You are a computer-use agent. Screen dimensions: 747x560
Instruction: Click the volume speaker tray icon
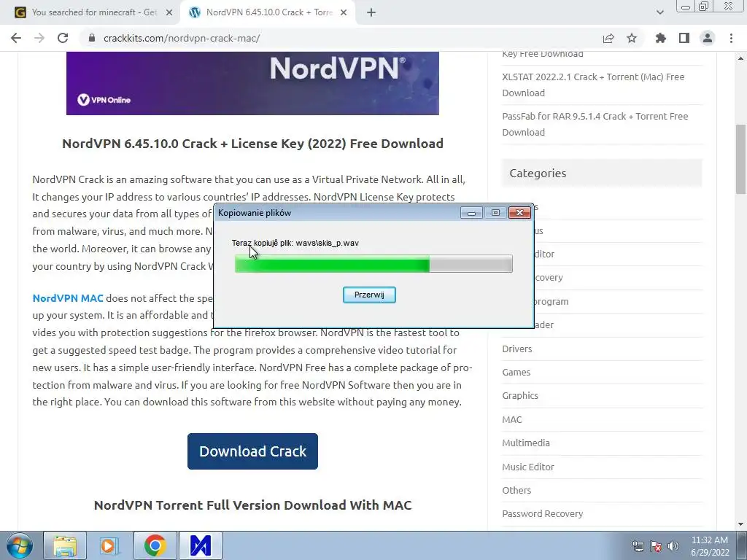coord(673,546)
